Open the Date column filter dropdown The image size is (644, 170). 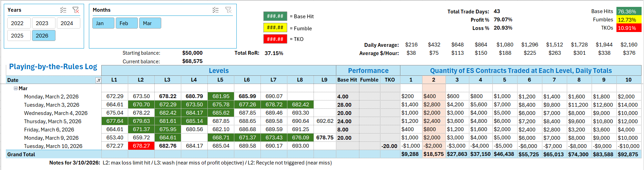point(98,80)
